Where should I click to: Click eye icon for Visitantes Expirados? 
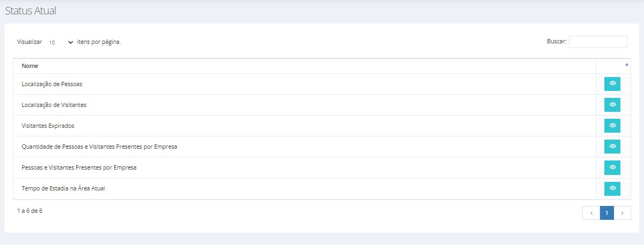point(612,126)
